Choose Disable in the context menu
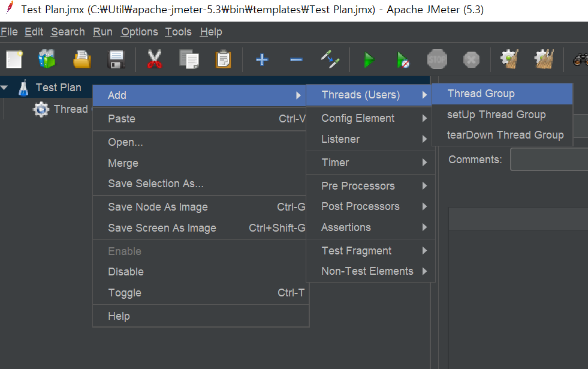 [201, 272]
